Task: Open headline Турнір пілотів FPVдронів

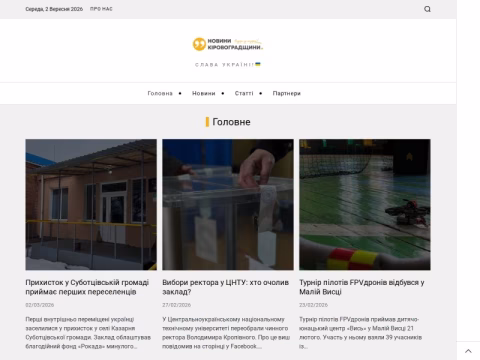Action: click(x=362, y=287)
